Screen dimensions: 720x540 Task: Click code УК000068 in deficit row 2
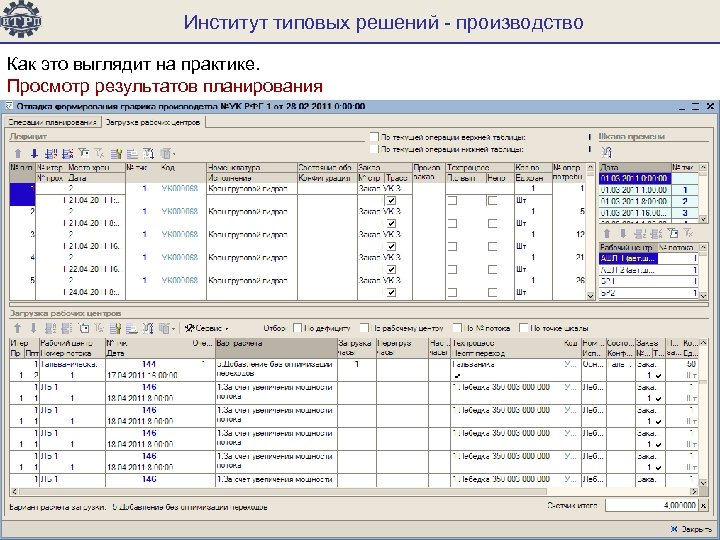(180, 211)
